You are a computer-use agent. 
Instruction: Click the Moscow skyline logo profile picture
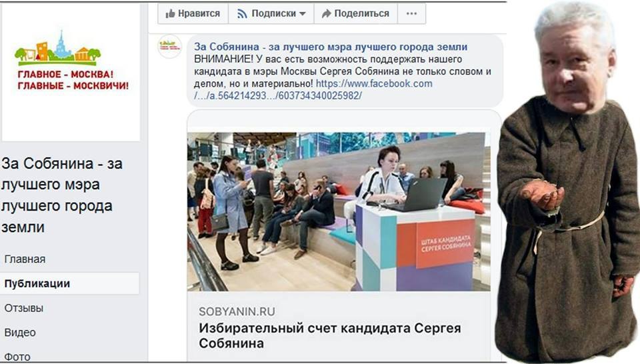(x=71, y=73)
